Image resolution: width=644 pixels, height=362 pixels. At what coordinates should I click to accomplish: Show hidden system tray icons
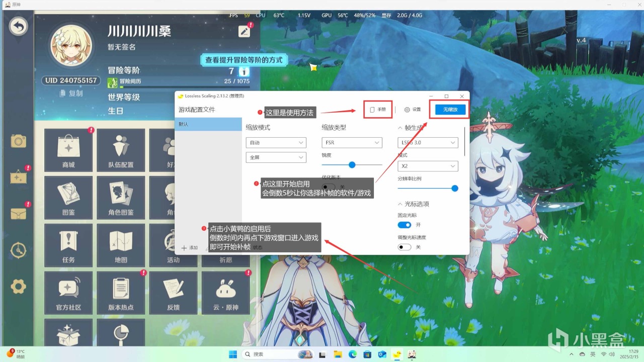coord(571,354)
